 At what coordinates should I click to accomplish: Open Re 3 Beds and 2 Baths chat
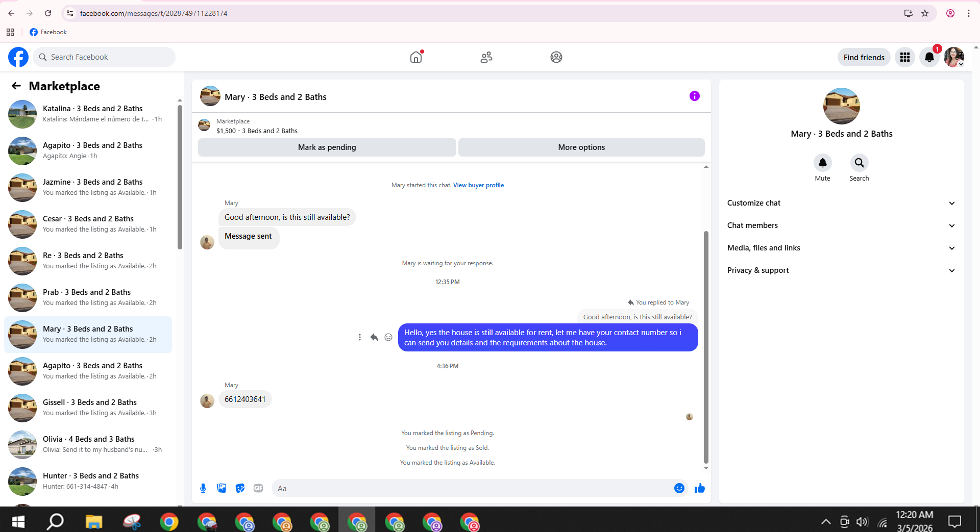[88, 261]
